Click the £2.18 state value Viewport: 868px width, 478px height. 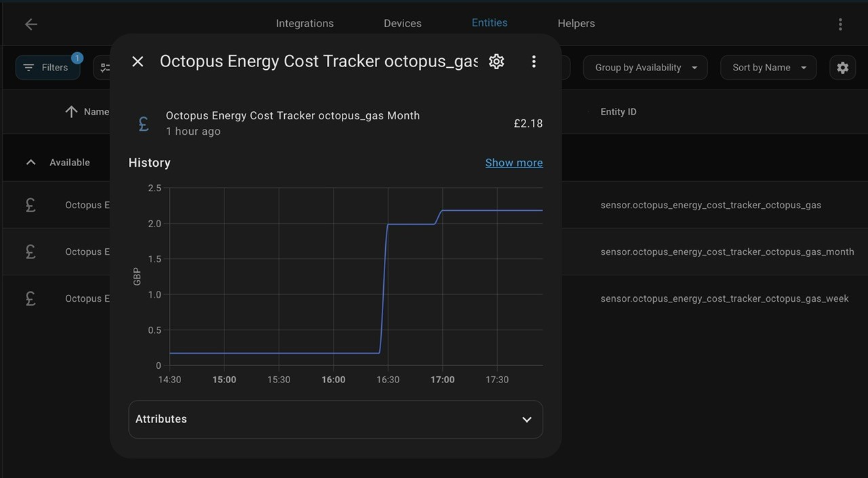pos(528,123)
